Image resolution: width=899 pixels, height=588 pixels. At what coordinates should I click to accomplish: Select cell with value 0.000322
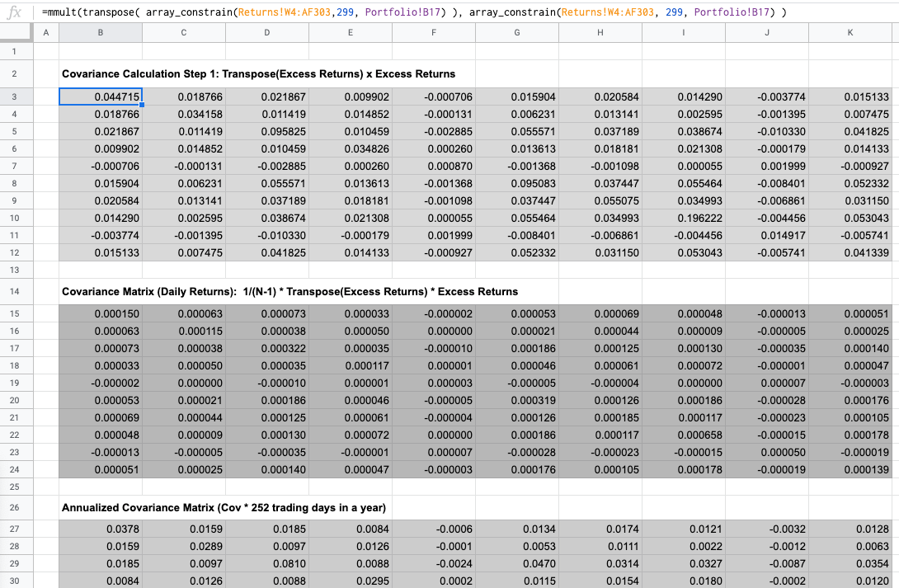click(x=267, y=348)
